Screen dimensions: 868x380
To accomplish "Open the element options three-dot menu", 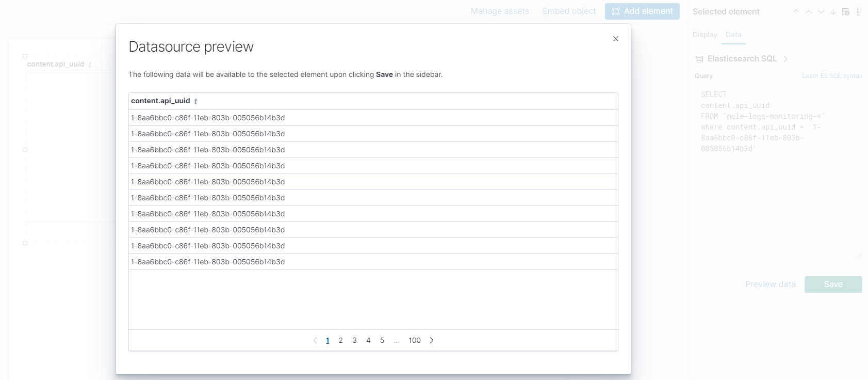I will [858, 12].
